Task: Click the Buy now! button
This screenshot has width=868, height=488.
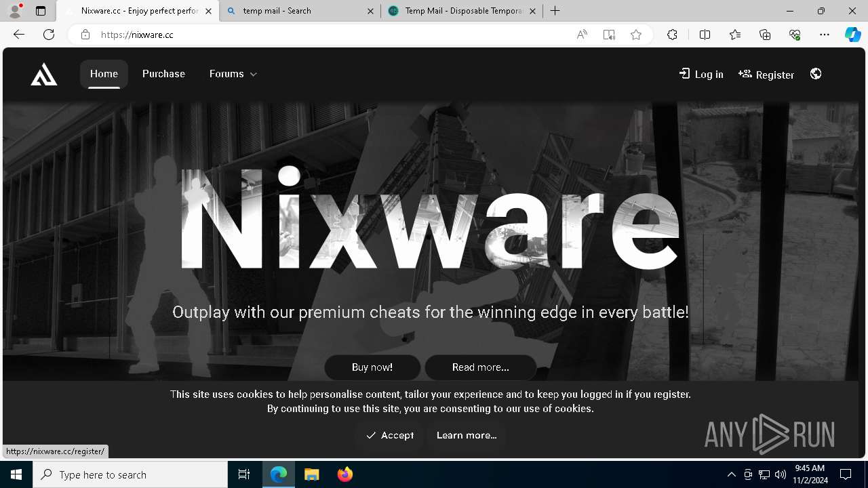Action: [x=372, y=367]
